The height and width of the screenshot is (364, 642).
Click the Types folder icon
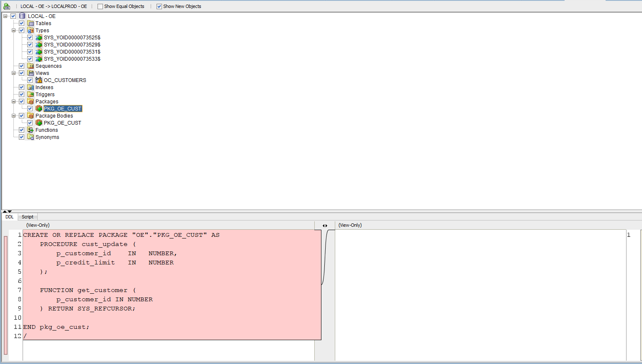coord(31,30)
